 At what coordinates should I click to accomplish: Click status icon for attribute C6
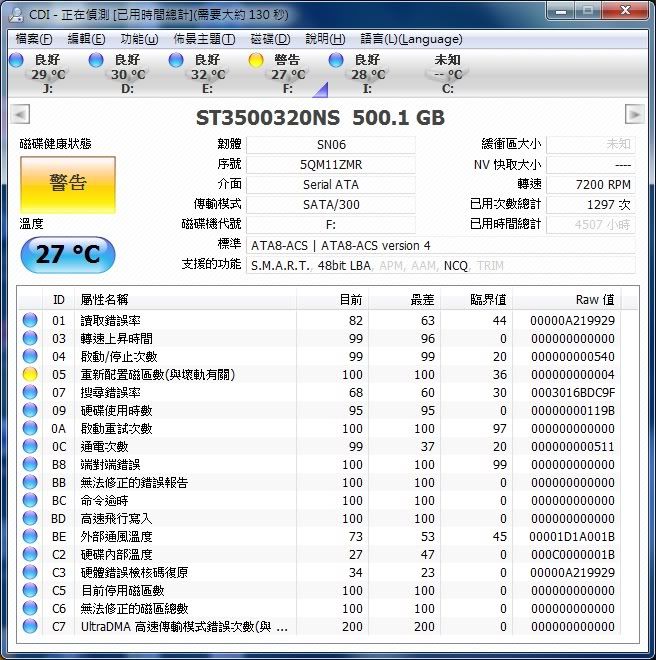coord(30,608)
